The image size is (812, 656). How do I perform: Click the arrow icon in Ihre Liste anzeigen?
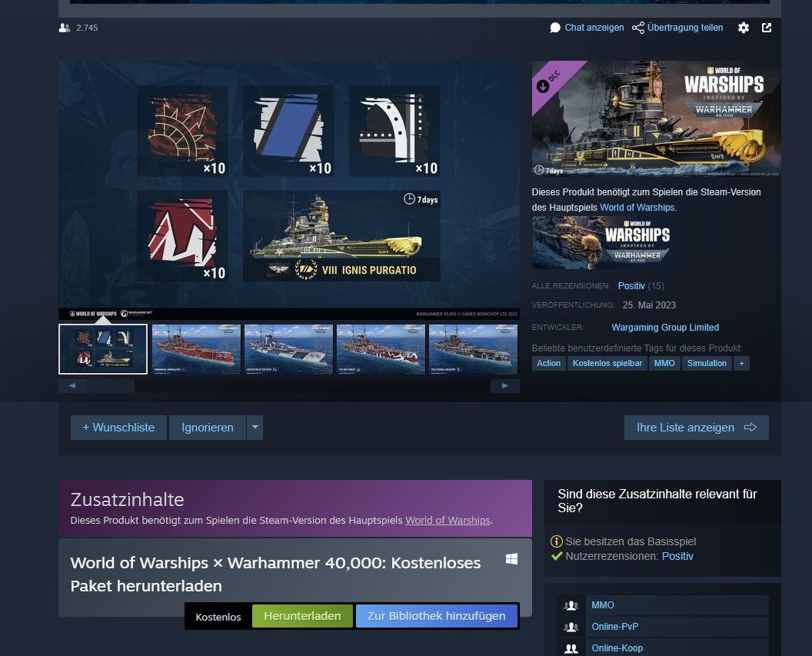(x=750, y=427)
